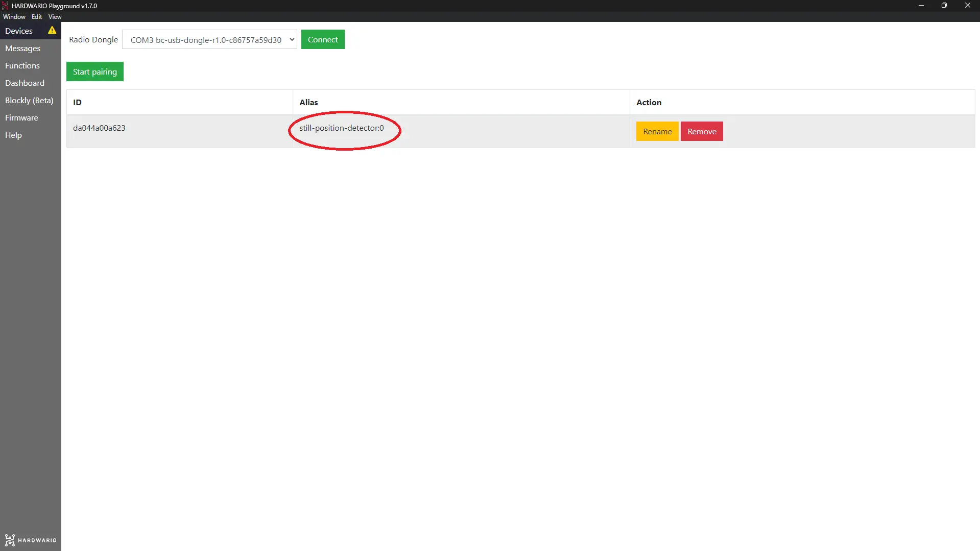980x551 pixels.
Task: Open the Help section
Action: click(x=31, y=135)
